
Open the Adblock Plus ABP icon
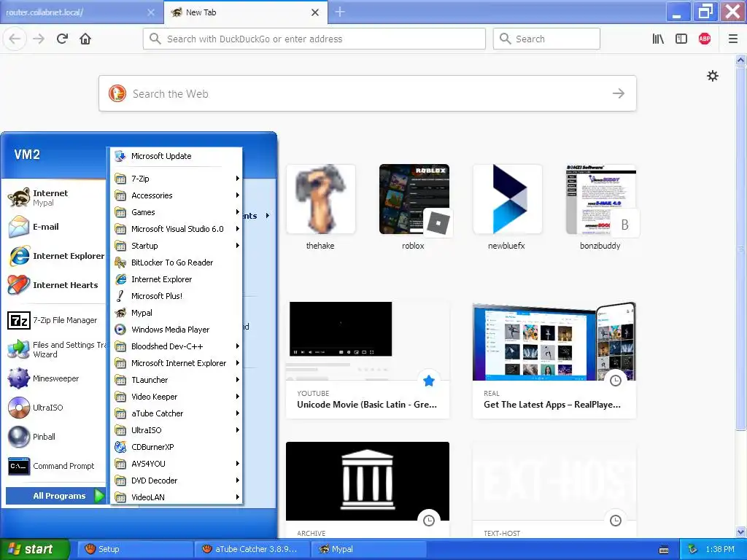[705, 39]
